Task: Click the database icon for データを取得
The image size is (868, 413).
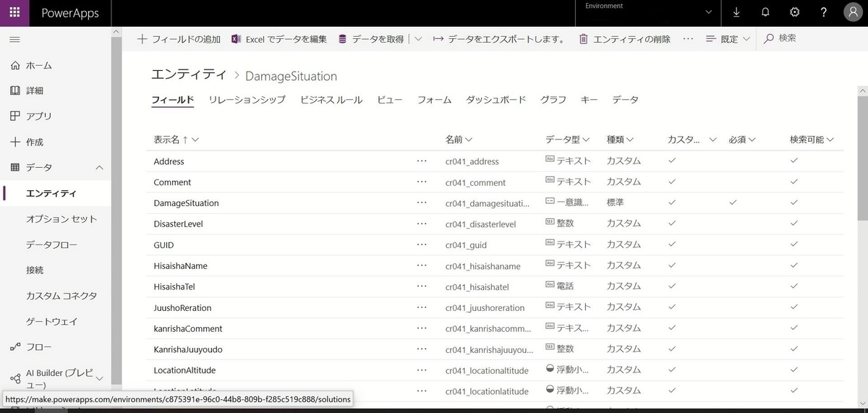Action: point(342,39)
